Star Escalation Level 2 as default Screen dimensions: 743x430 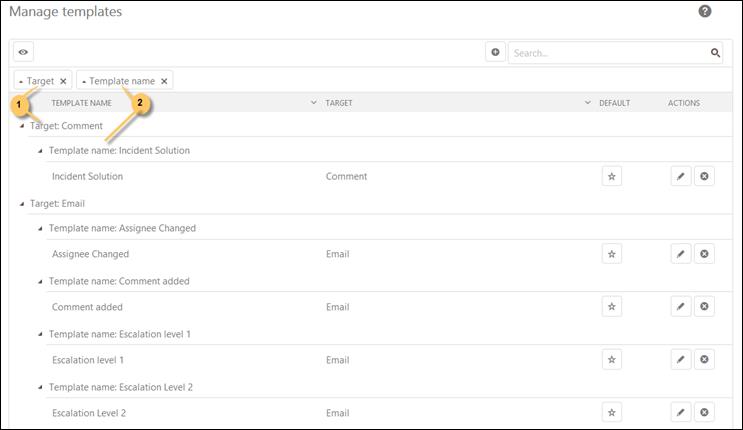click(612, 412)
